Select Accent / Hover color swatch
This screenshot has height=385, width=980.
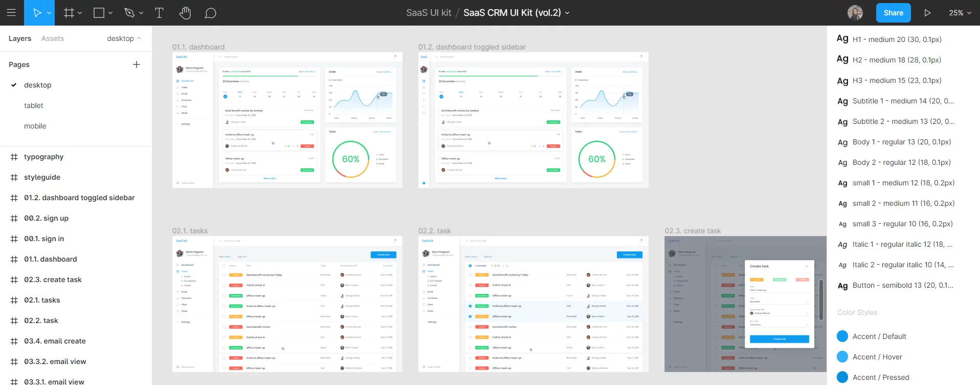click(x=842, y=357)
